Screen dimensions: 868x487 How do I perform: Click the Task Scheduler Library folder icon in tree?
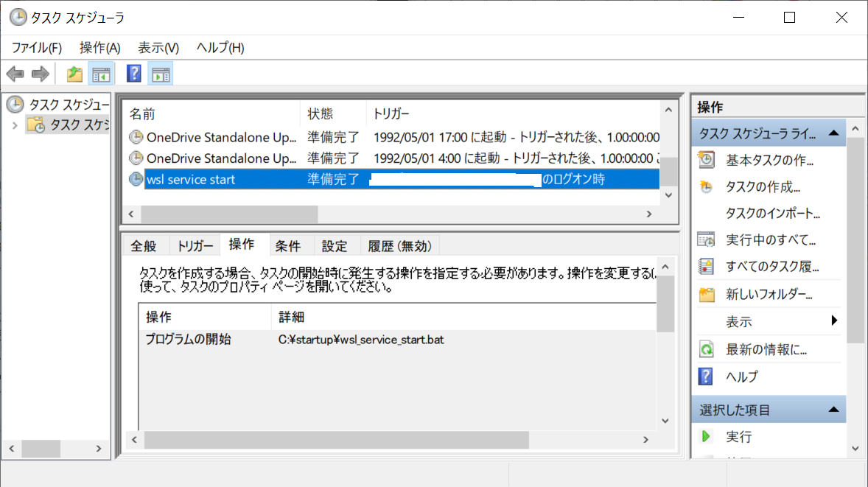pyautogui.click(x=36, y=125)
